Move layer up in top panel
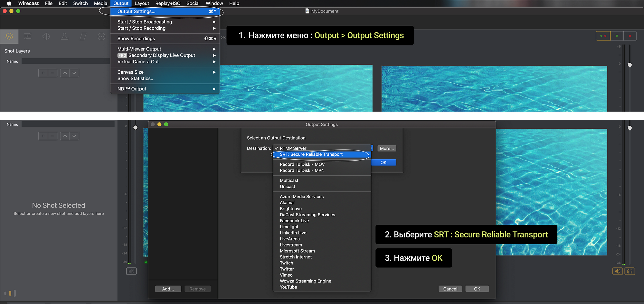Viewport: 644px width, 304px height. 65,73
